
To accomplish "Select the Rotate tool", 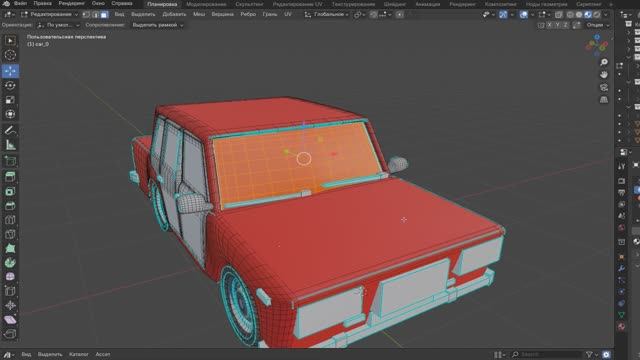I will click(10, 85).
